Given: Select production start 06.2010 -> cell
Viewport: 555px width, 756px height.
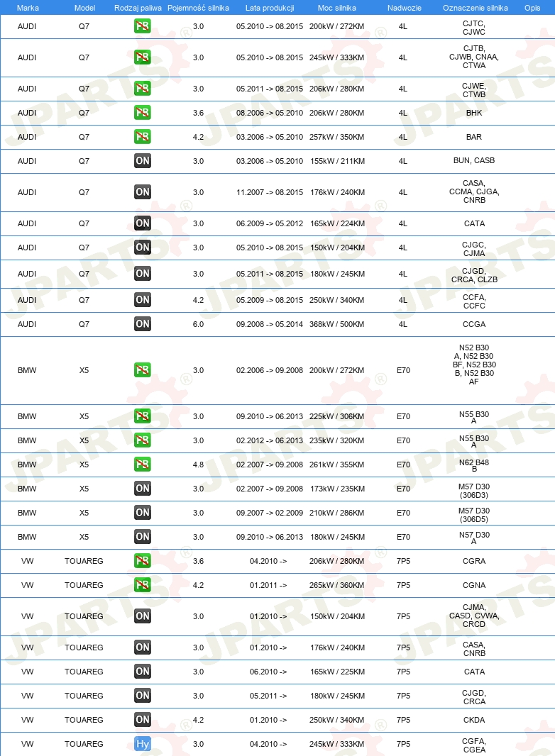Looking at the screenshot, I should pyautogui.click(x=268, y=672).
